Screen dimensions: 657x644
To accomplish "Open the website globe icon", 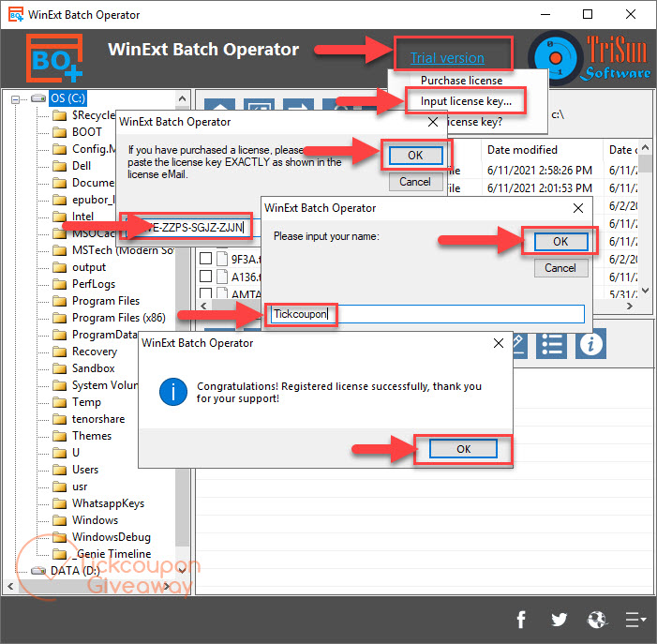I will click(597, 620).
